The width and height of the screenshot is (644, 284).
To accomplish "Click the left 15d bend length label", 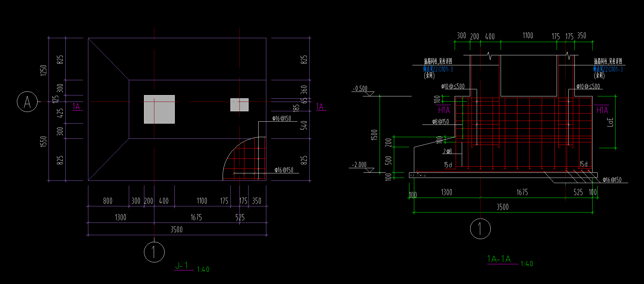I will point(448,165).
